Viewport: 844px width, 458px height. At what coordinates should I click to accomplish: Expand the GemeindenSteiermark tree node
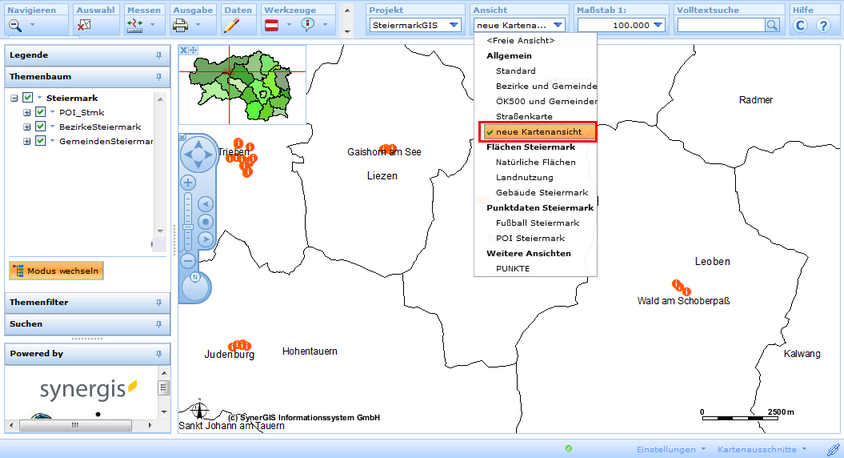coord(26,141)
